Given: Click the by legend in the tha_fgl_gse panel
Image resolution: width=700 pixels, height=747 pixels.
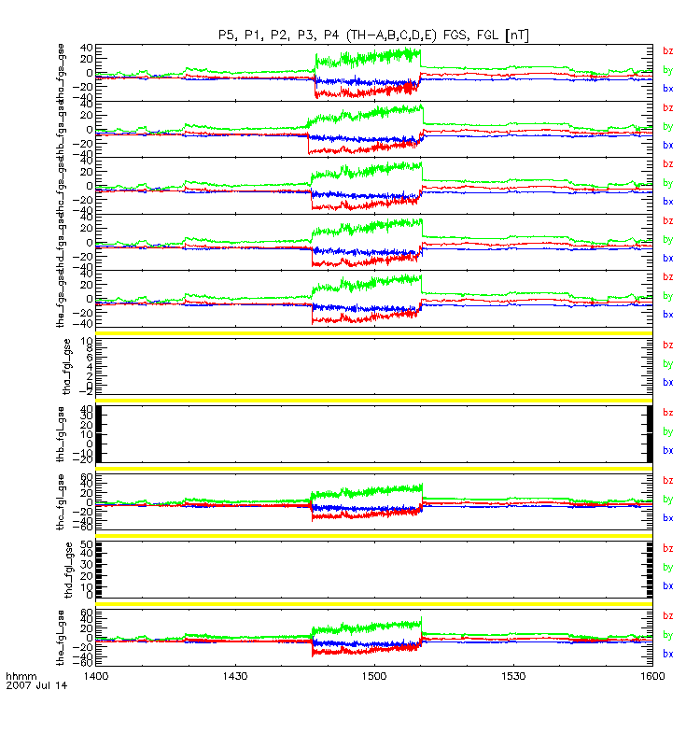Looking at the screenshot, I should click(667, 364).
